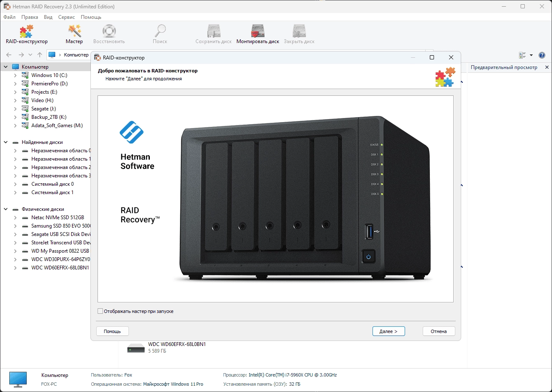
Task: Collapse the Найденные диски section
Action: point(6,142)
